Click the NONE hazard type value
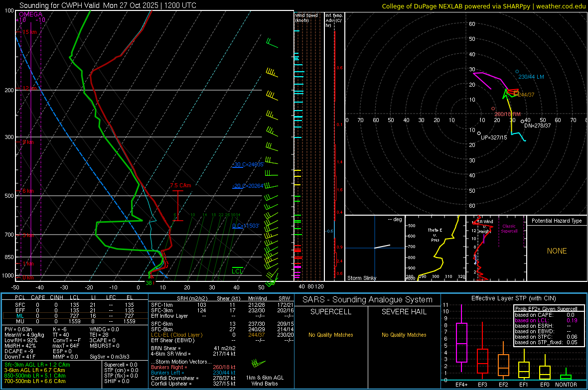This screenshot has width=588, height=390. pos(557,251)
